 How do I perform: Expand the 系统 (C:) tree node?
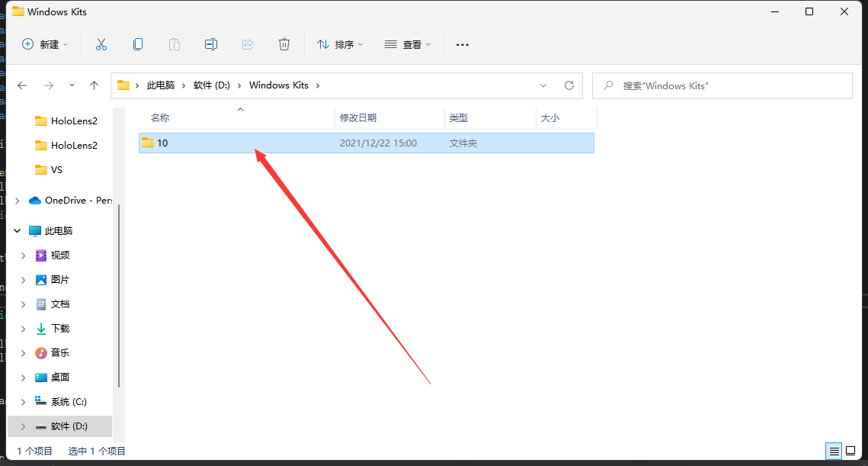tap(24, 402)
